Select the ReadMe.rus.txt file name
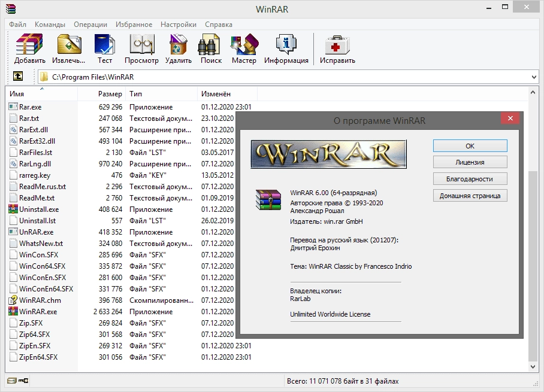Image resolution: width=544 pixels, height=392 pixels. tap(43, 187)
